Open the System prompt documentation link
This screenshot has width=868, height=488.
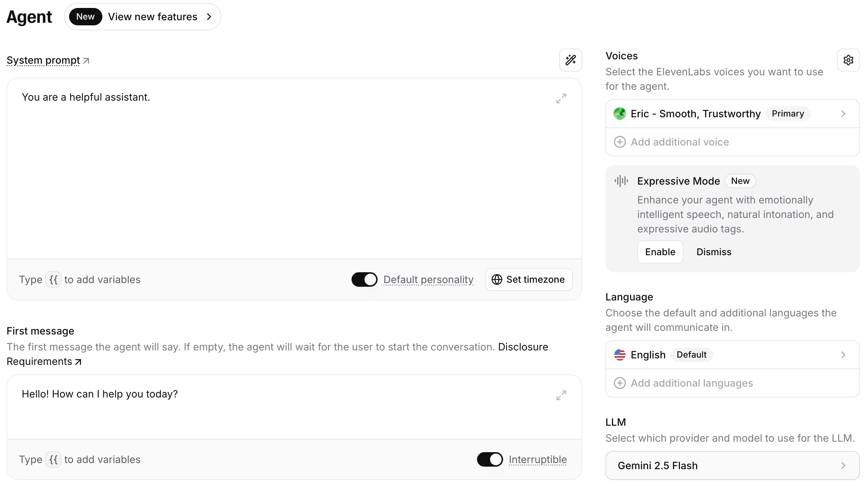[x=48, y=60]
